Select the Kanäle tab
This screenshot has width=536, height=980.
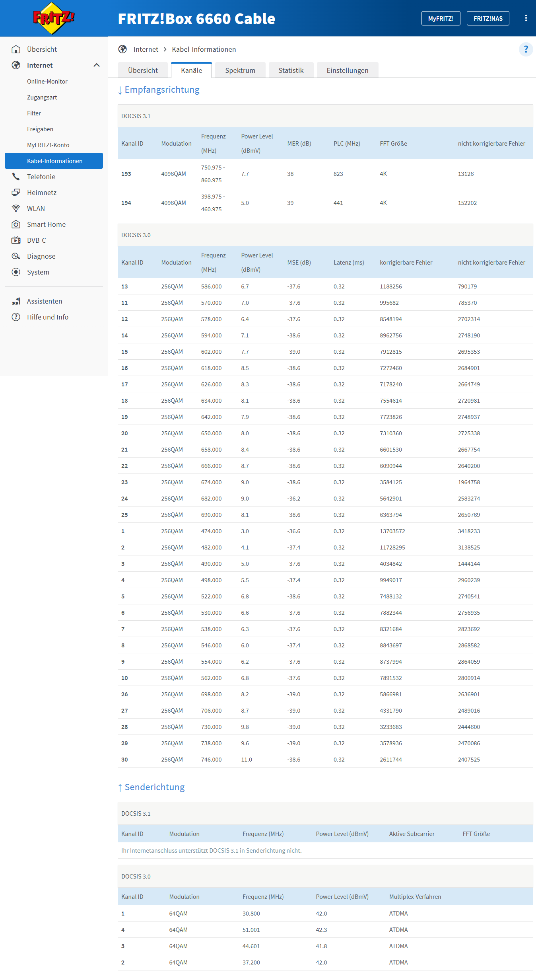tap(191, 70)
